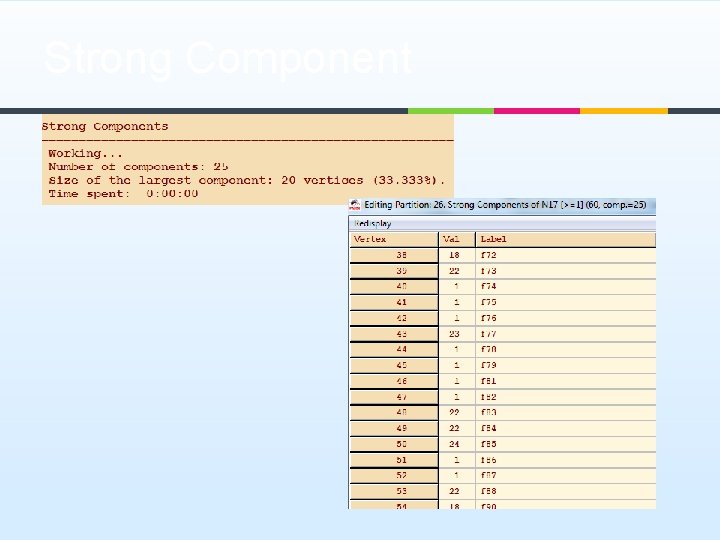Click the 'Size of the largest component' line
The height and width of the screenshot is (540, 720).
click(247, 180)
